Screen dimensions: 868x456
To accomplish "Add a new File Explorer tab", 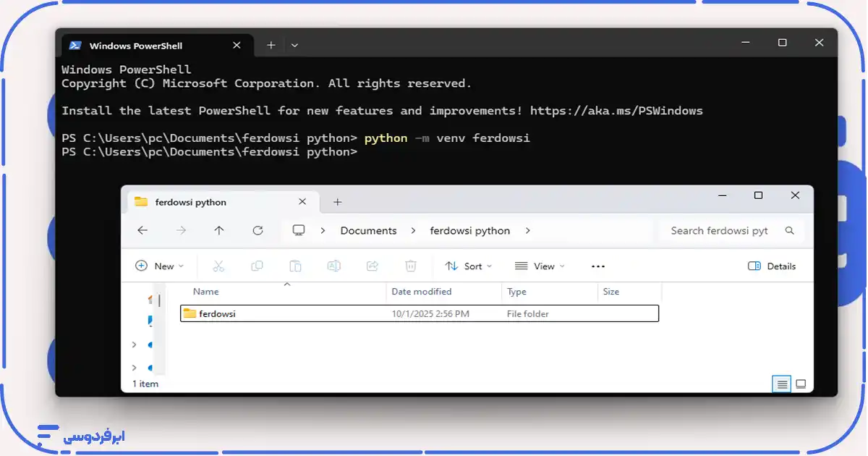I will (337, 202).
